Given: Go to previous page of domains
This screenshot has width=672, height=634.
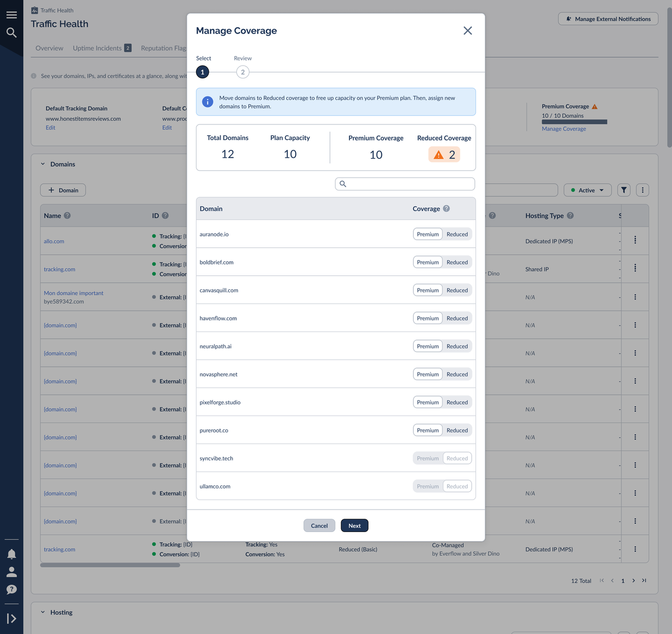Looking at the screenshot, I should (613, 581).
